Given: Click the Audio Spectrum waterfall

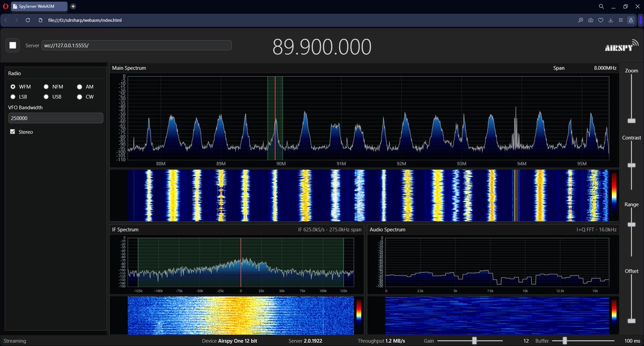Looking at the screenshot, I should [x=497, y=315].
